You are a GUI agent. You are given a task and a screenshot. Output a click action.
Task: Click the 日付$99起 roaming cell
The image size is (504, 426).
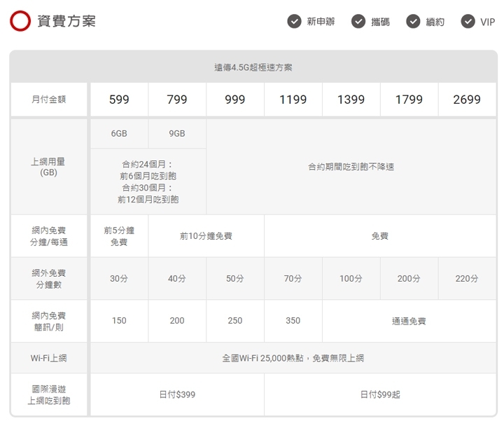(x=380, y=394)
